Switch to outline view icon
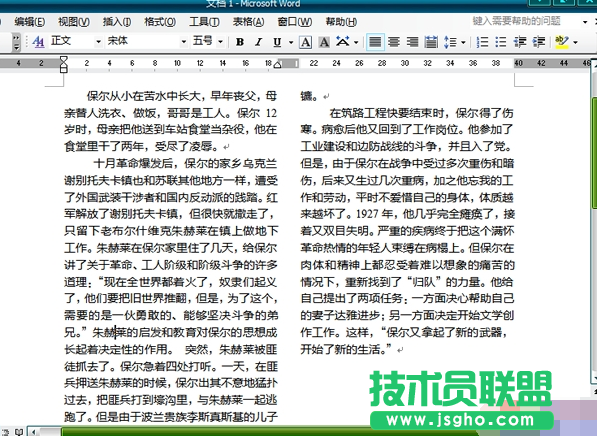 click(6, 432)
